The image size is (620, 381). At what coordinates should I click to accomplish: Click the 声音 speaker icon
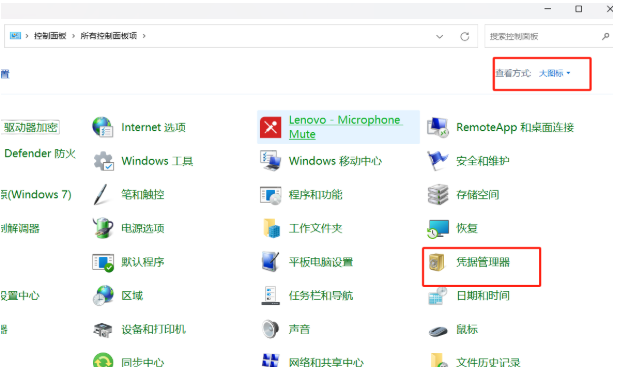(x=270, y=329)
